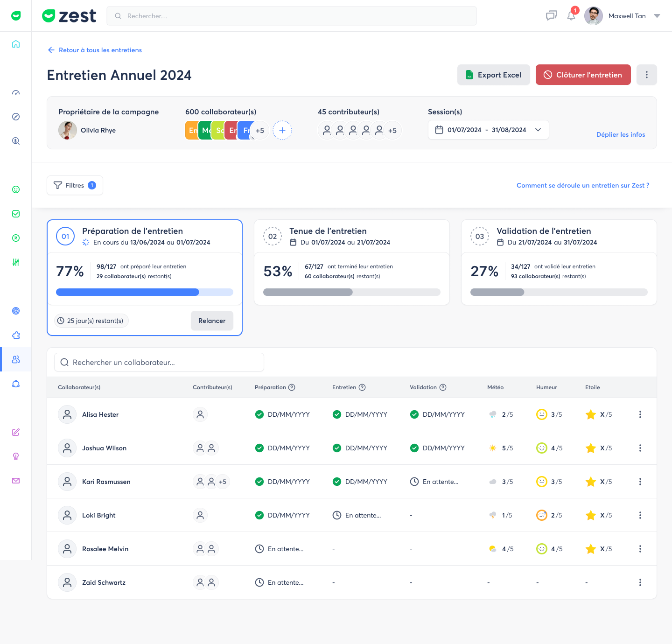Open the sliders settings icon in sidebar
This screenshot has height=644, width=672.
coord(16,262)
